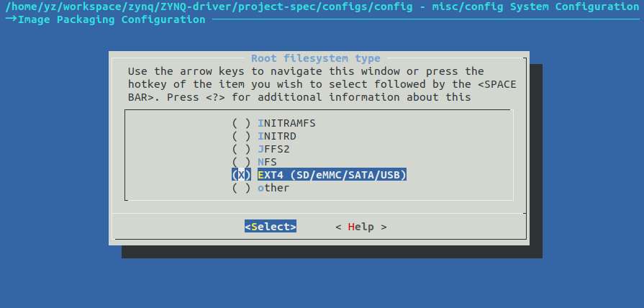Pick the NFS filesystem label
The image size is (644, 308).
click(x=267, y=162)
